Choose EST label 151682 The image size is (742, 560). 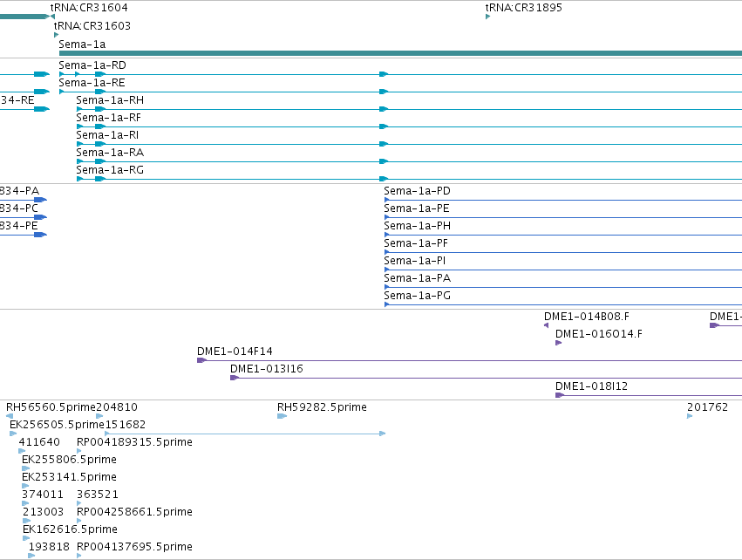click(x=126, y=425)
